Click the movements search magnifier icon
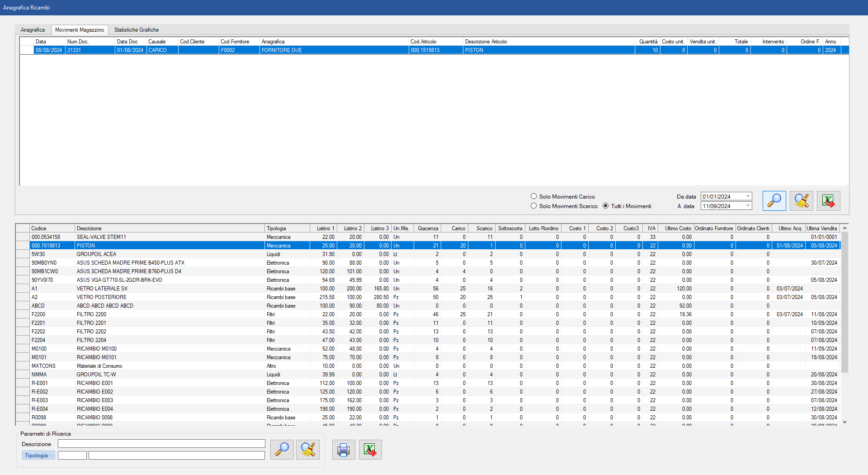This screenshot has width=868, height=475. pos(774,201)
